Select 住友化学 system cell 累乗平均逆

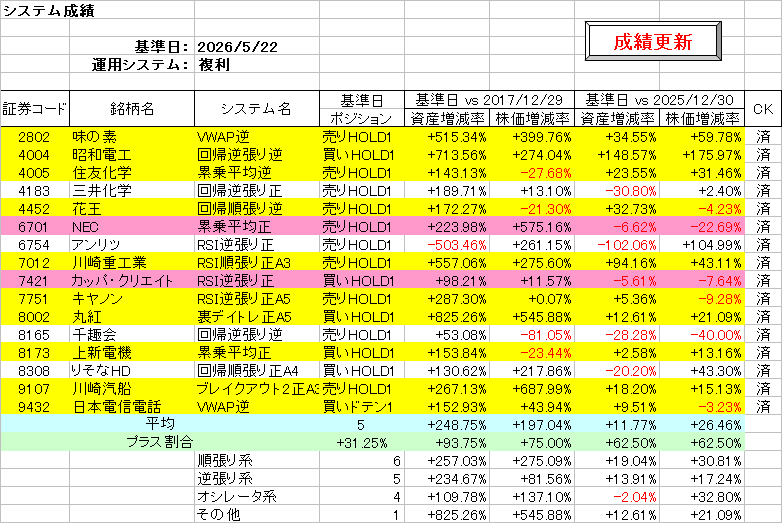coord(257,173)
